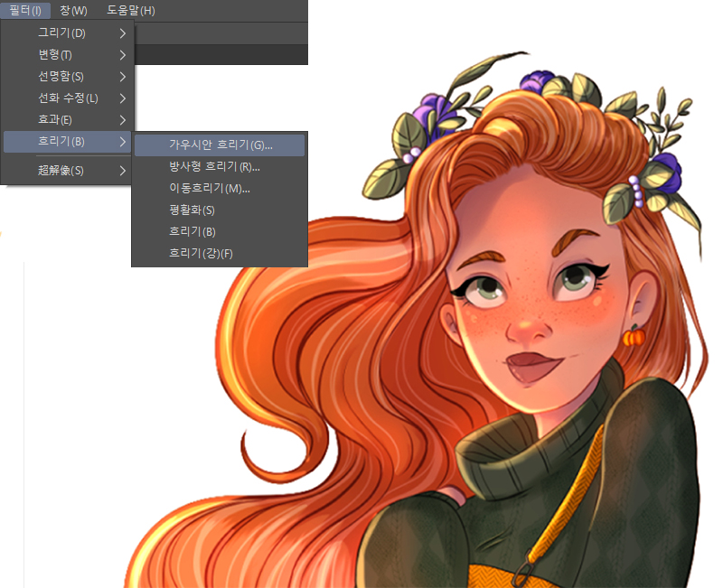
Task: Click the highlighted 흐리기(B) menu entry
Action: click(x=61, y=142)
